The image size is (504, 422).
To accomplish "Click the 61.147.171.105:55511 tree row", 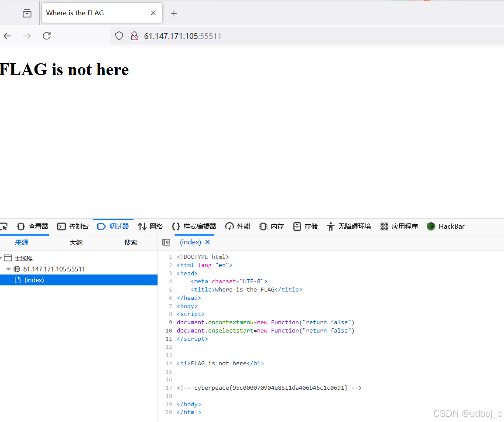I will pos(79,269).
